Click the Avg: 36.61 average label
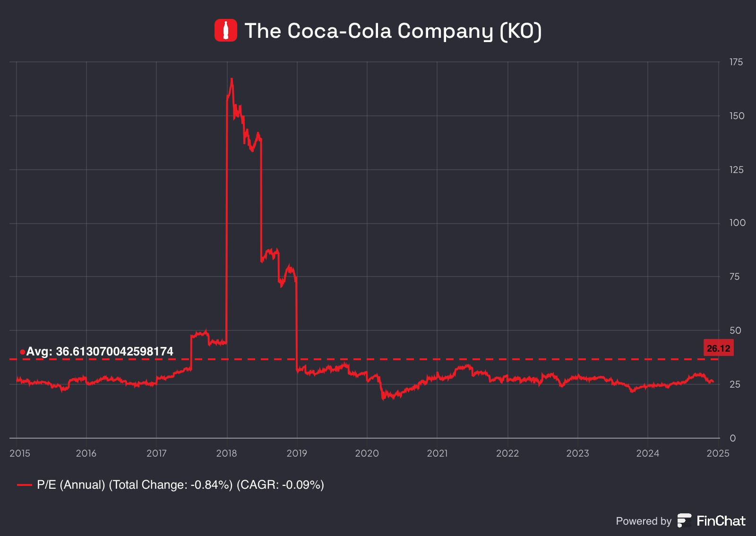756x536 pixels. click(x=100, y=351)
